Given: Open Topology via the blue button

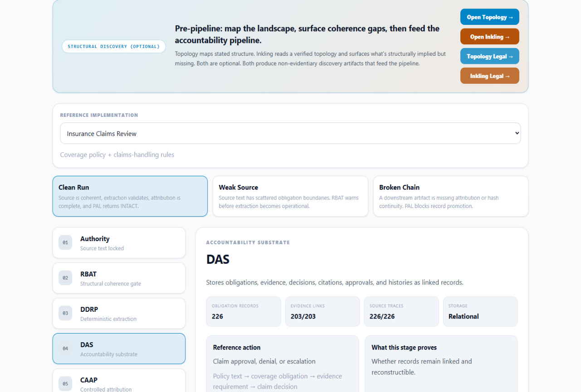Looking at the screenshot, I should pyautogui.click(x=489, y=17).
